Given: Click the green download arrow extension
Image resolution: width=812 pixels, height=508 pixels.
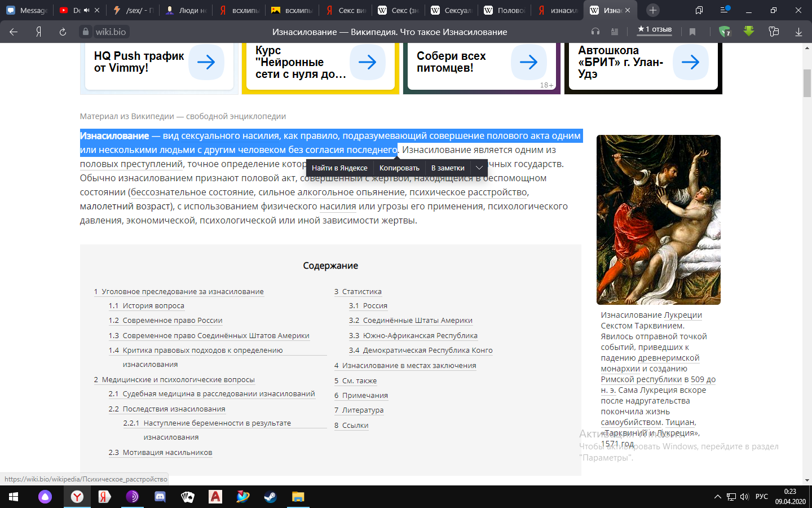Looking at the screenshot, I should [x=749, y=32].
